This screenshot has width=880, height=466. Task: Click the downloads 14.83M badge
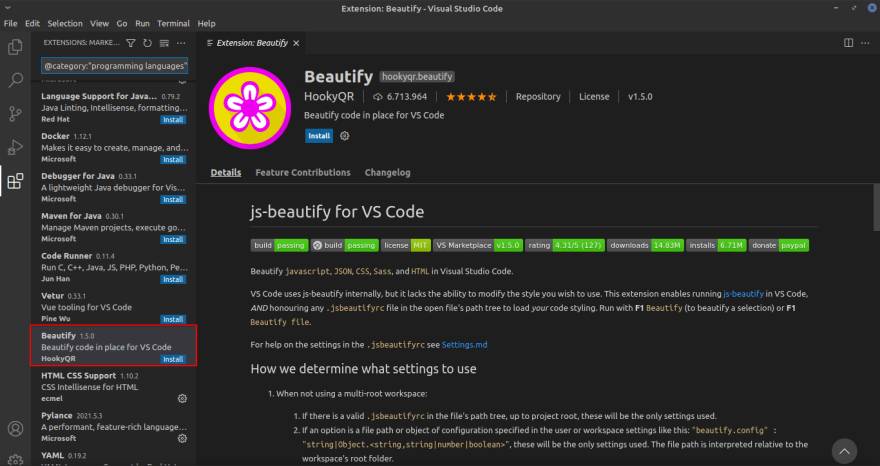tap(645, 245)
